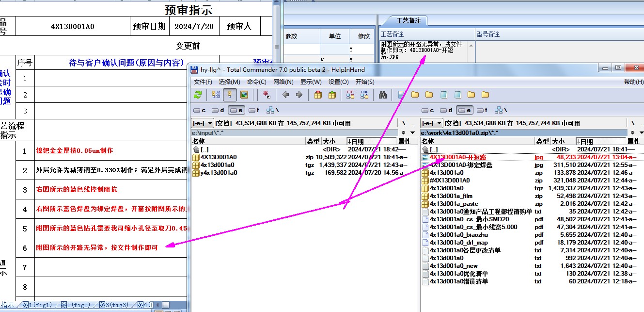Click the invert selection toolbar icon
Screen dimensions: 644x312
(x=267, y=95)
